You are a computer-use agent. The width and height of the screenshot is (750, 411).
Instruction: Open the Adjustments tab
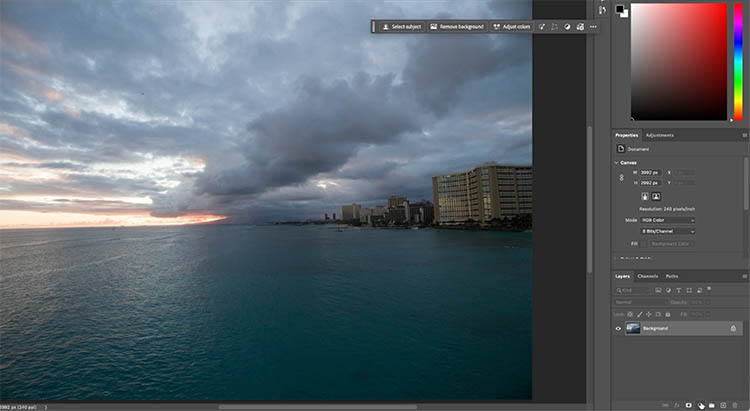[x=659, y=135]
